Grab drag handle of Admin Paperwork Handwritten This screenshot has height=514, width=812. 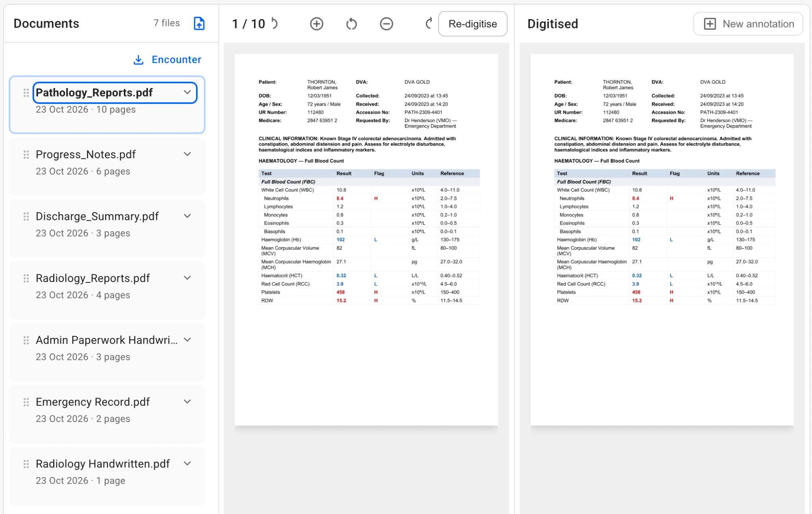[x=26, y=340]
